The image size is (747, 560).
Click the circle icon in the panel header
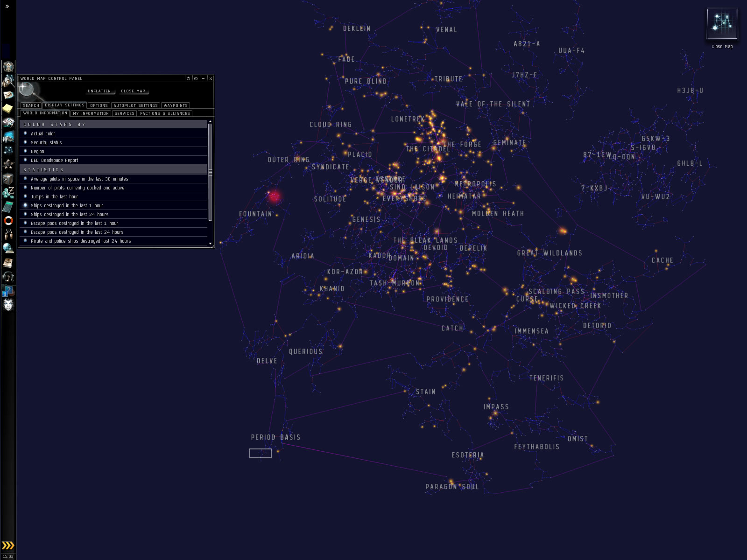click(x=196, y=78)
